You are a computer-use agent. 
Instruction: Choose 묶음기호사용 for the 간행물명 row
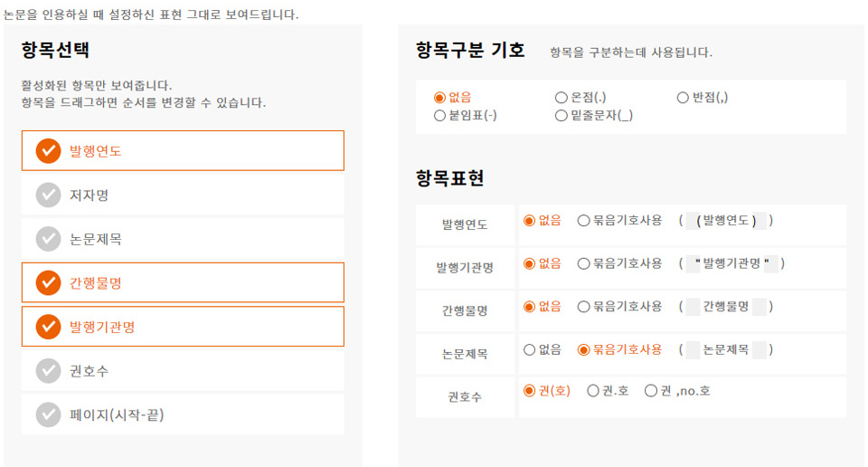pyautogui.click(x=583, y=307)
